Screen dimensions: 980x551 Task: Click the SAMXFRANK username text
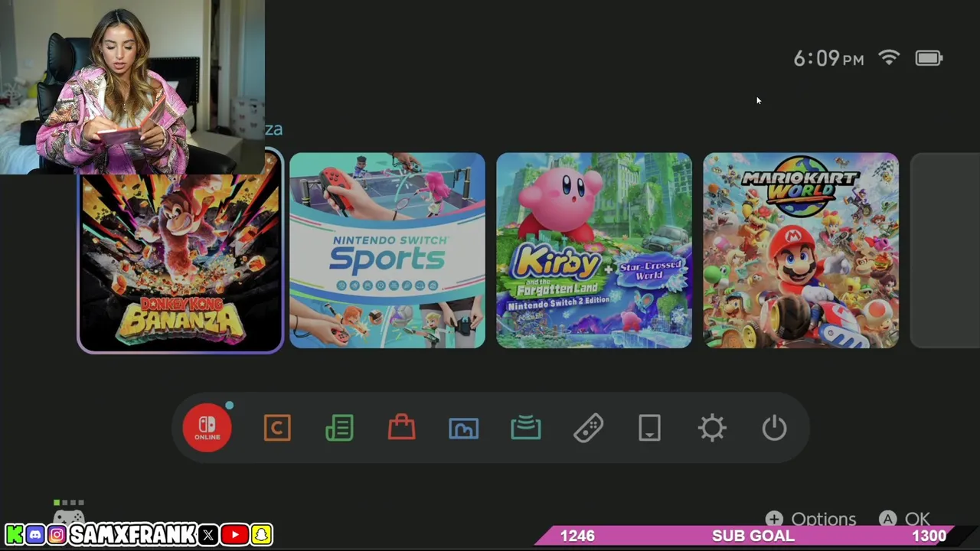coord(132,534)
